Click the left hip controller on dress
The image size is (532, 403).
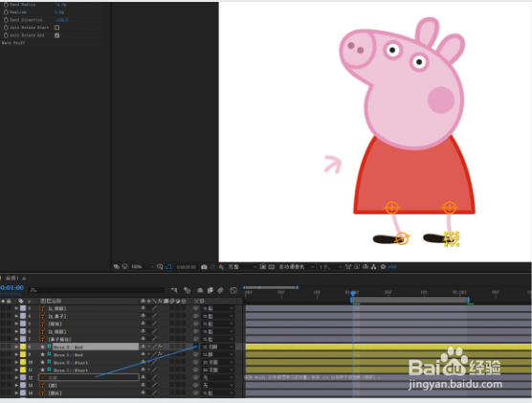pos(392,208)
